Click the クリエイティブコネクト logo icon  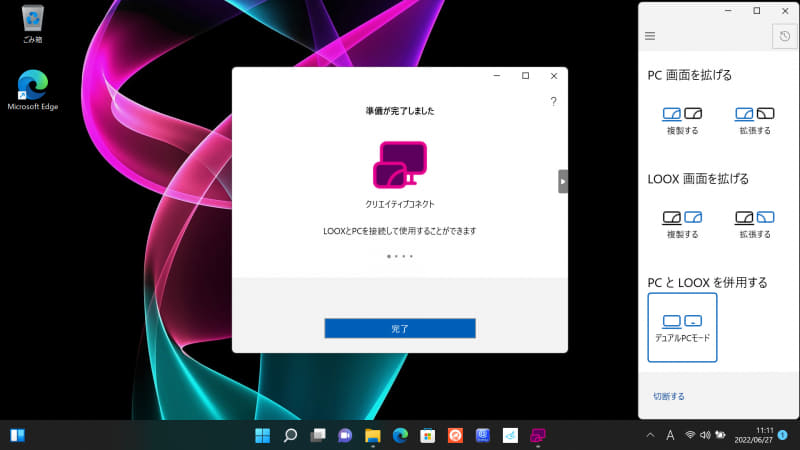[400, 165]
